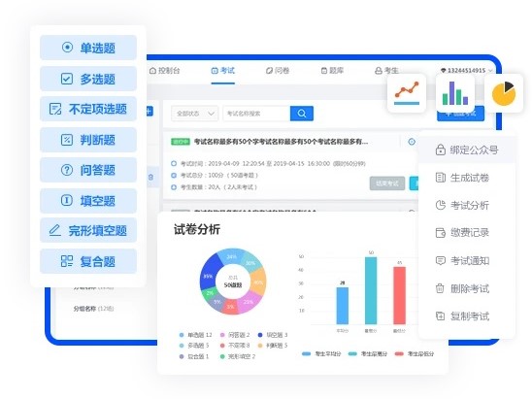Screen dimensions: 532x399
Task: Click the 问答题 question type button
Action: pos(88,170)
